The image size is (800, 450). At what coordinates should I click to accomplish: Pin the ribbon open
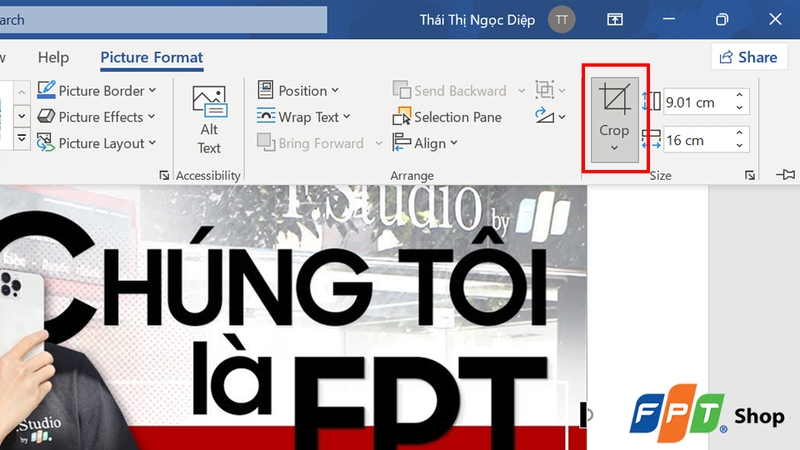[786, 175]
